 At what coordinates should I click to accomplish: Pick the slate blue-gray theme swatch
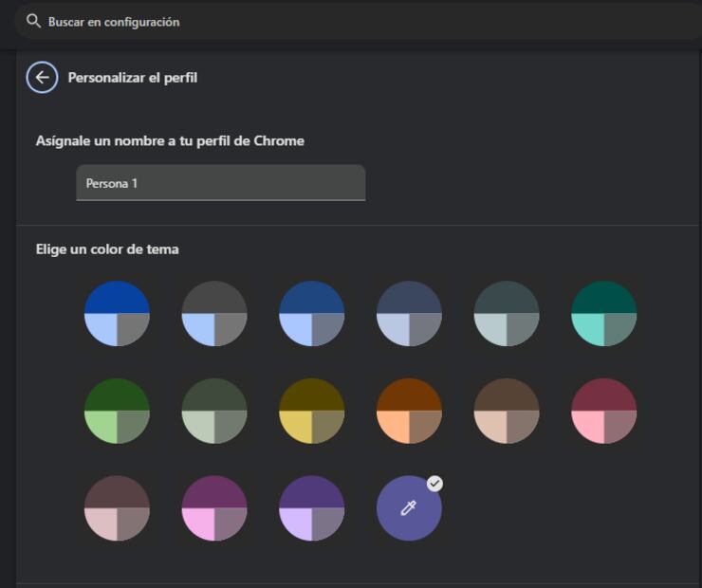(409, 314)
